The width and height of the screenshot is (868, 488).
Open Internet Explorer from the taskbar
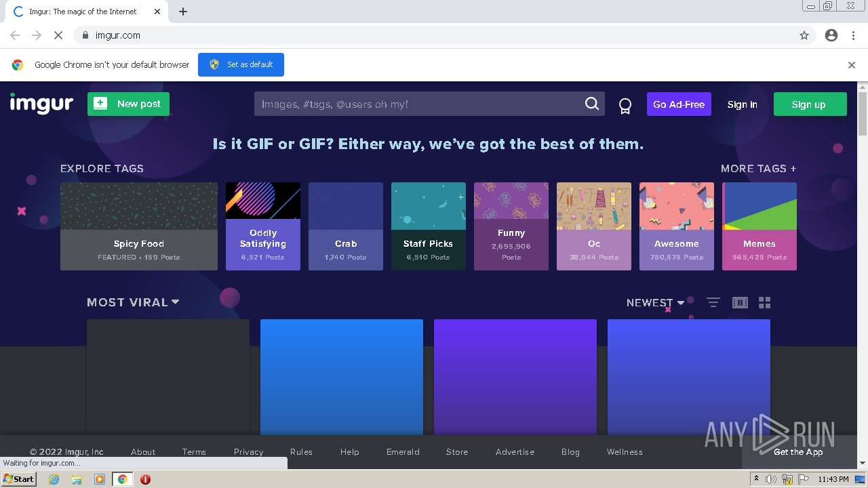54,479
